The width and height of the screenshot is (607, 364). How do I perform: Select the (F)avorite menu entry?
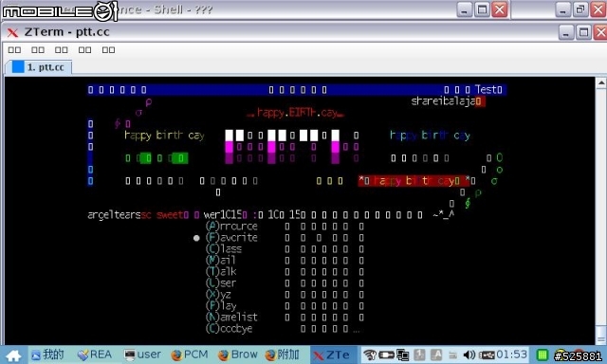pyautogui.click(x=231, y=238)
